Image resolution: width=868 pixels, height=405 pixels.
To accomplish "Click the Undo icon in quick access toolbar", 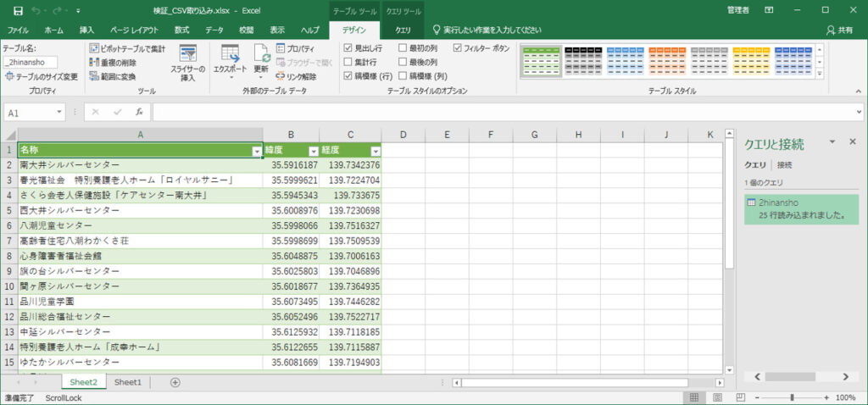I will pos(36,10).
